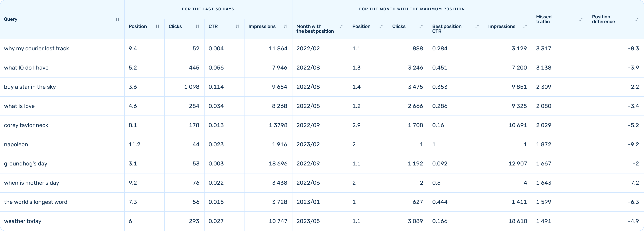Select query 'napoleon'
Viewport: 644px width, 231px height.
pos(16,144)
